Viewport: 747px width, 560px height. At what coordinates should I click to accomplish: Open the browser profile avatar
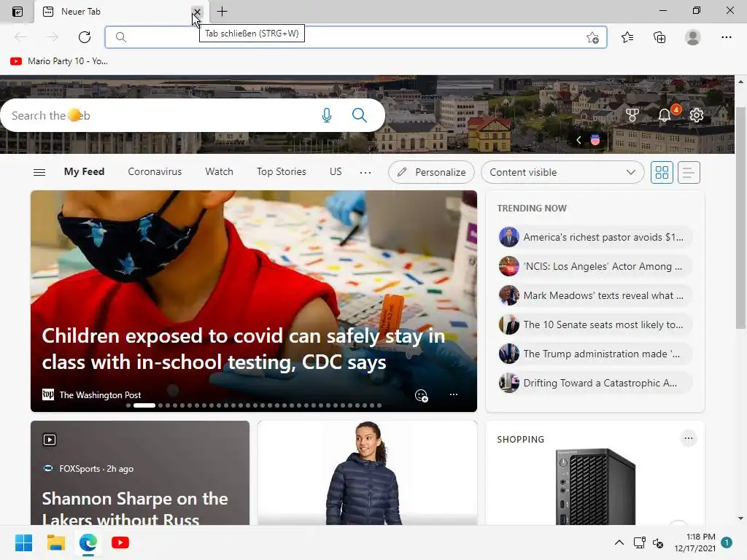[x=693, y=37]
